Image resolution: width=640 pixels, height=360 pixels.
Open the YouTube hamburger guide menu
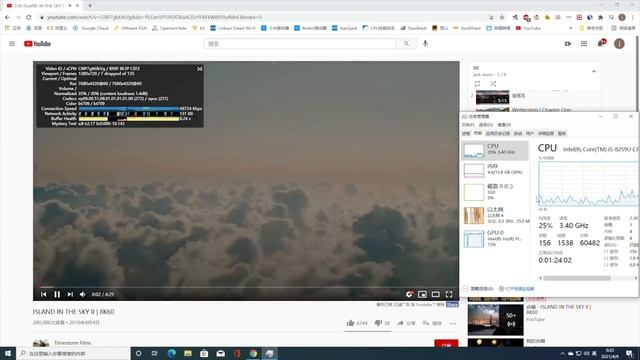click(12, 44)
